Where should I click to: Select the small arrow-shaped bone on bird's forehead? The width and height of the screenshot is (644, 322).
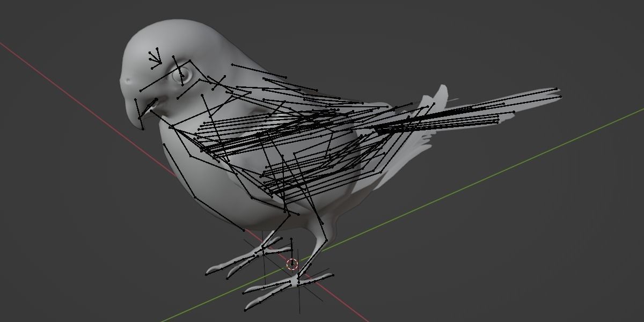[156, 57]
